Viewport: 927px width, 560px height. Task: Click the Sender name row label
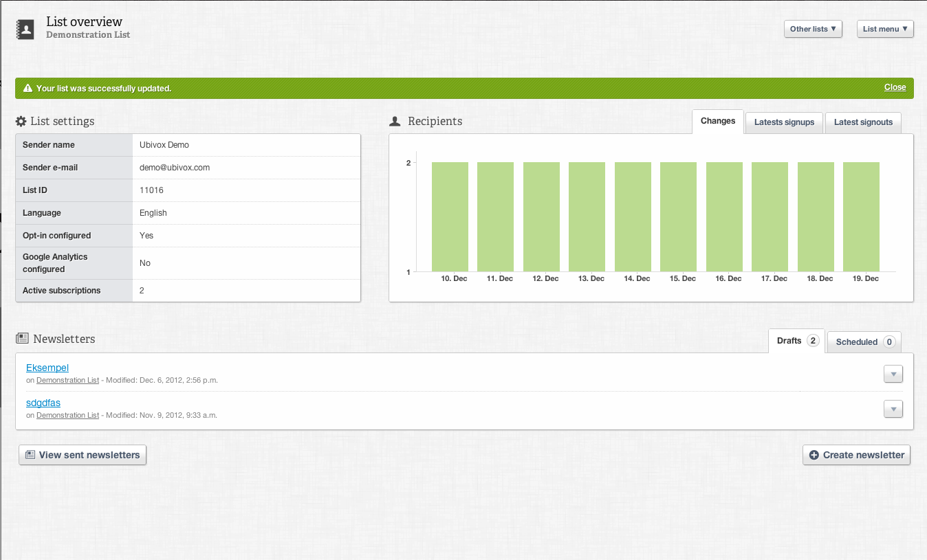49,145
